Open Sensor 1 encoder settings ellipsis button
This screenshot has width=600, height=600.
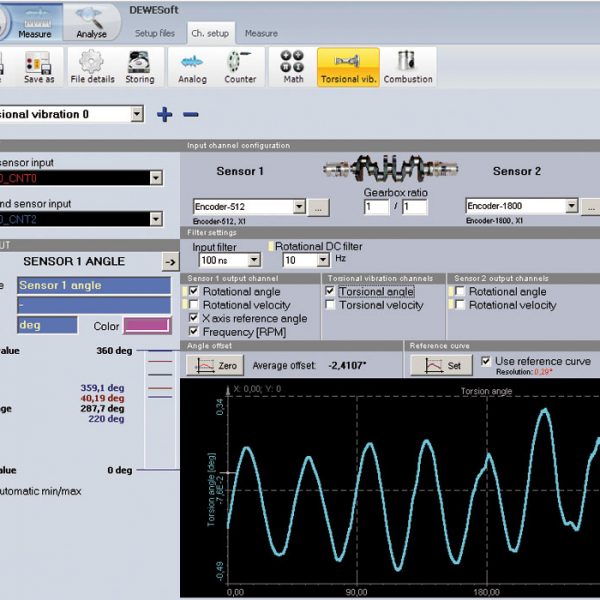coord(318,208)
